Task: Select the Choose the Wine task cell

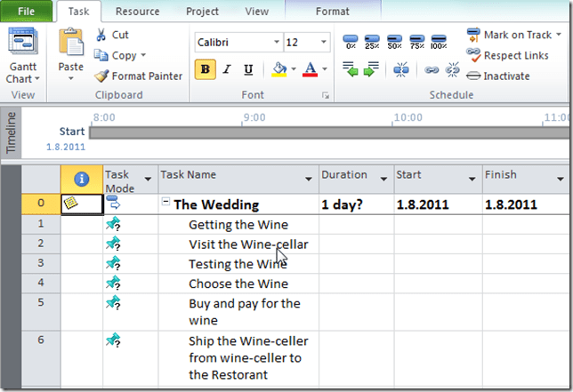Action: [238, 284]
